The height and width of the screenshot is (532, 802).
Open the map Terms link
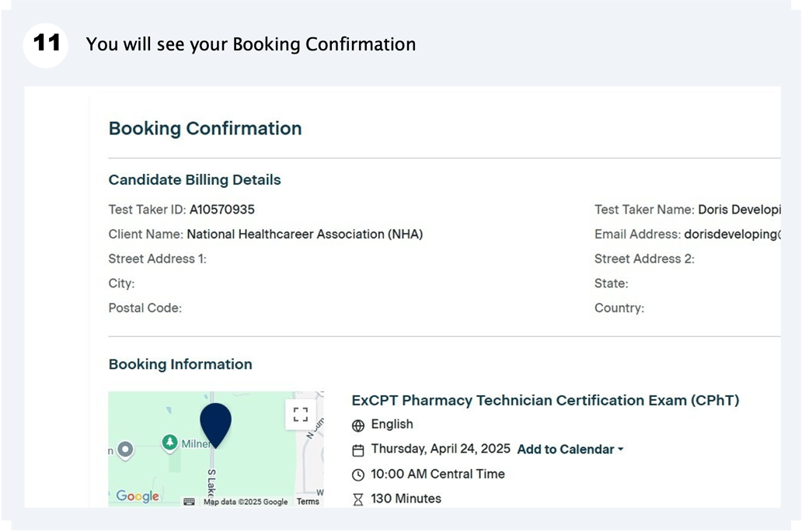click(x=308, y=502)
